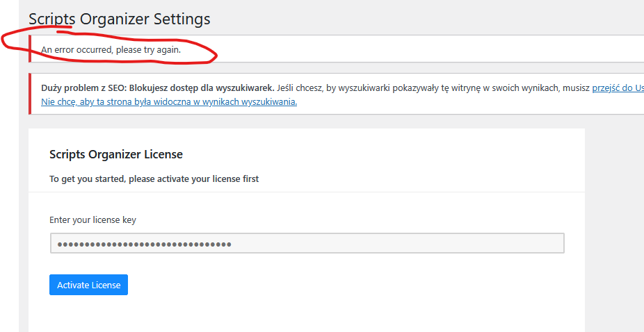Click the 'Enter your license key' label
Image resolution: width=644 pixels, height=332 pixels.
click(92, 220)
